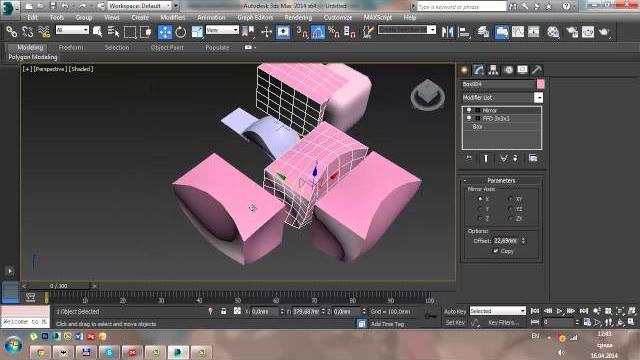This screenshot has height=360, width=640.
Task: Select the ZX mirror axis radio
Action: pos(510,218)
